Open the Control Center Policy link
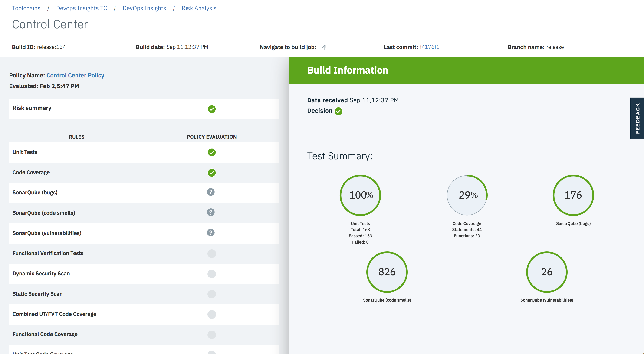Viewport: 644px width, 354px height. click(x=75, y=75)
